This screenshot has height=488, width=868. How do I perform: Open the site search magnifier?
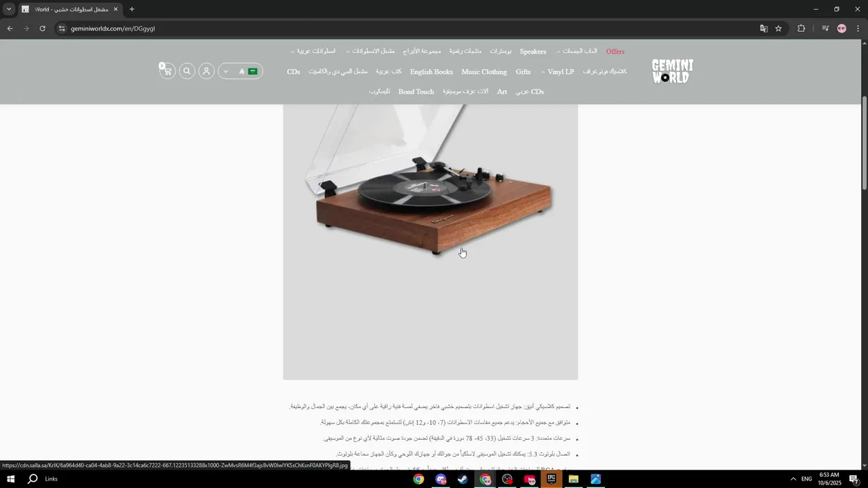(187, 71)
